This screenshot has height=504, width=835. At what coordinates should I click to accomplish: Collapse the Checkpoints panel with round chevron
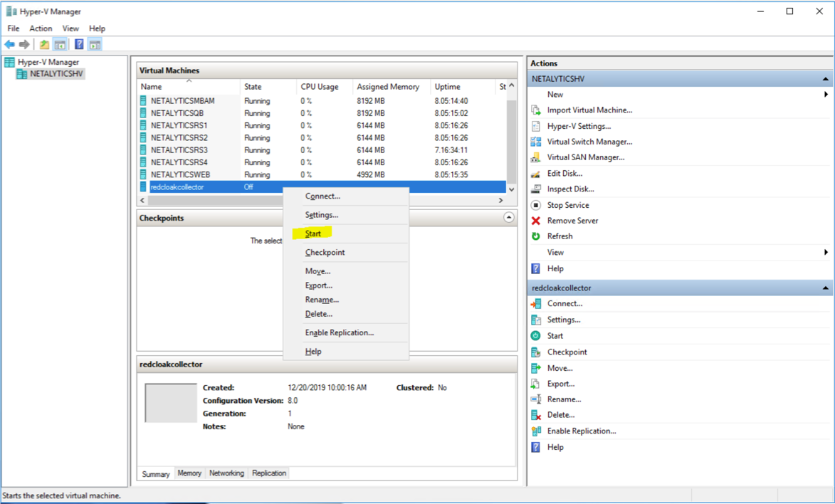pyautogui.click(x=509, y=217)
